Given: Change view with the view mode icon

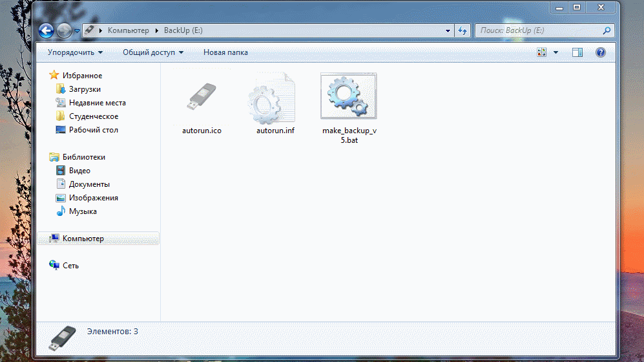Looking at the screenshot, I should (542, 52).
